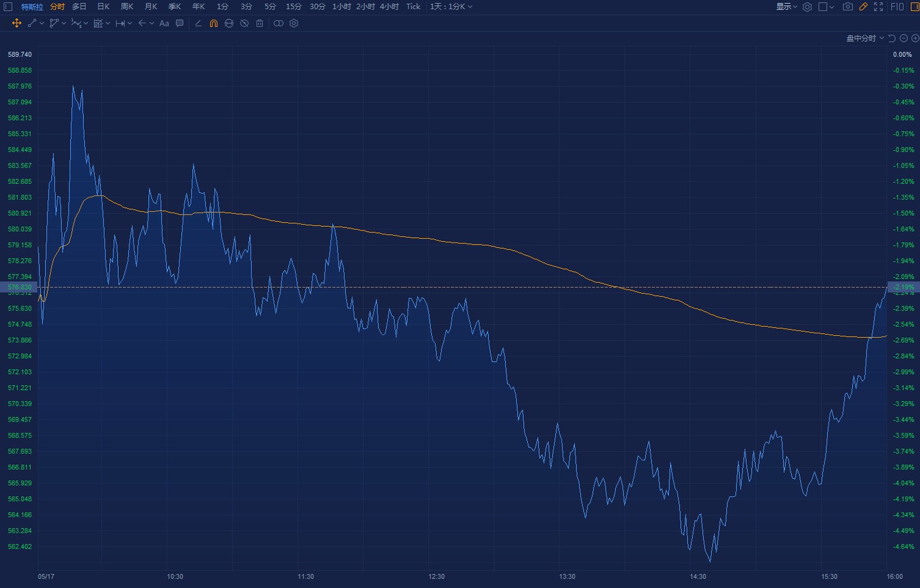Click the 05/17 date label
920x588 pixels.
[46, 577]
